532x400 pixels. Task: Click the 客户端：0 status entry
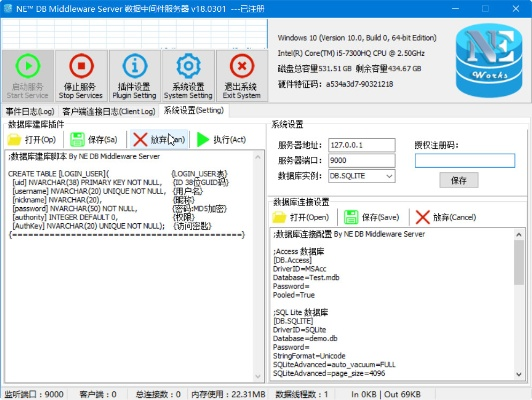(98, 394)
